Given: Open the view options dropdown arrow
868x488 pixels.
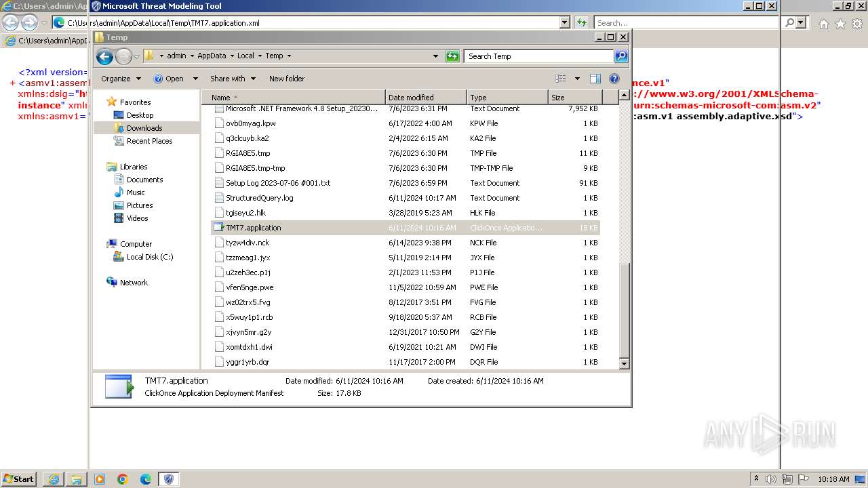Looking at the screenshot, I should [x=577, y=79].
